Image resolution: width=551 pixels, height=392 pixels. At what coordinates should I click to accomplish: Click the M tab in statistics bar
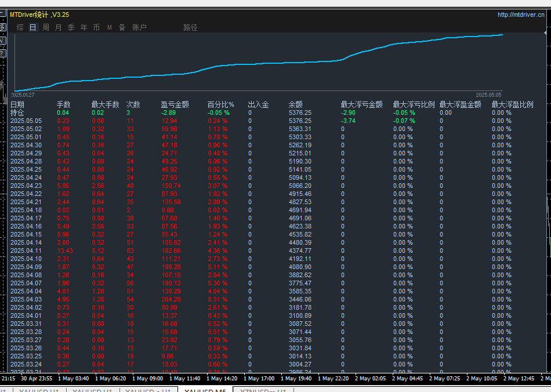[110, 27]
